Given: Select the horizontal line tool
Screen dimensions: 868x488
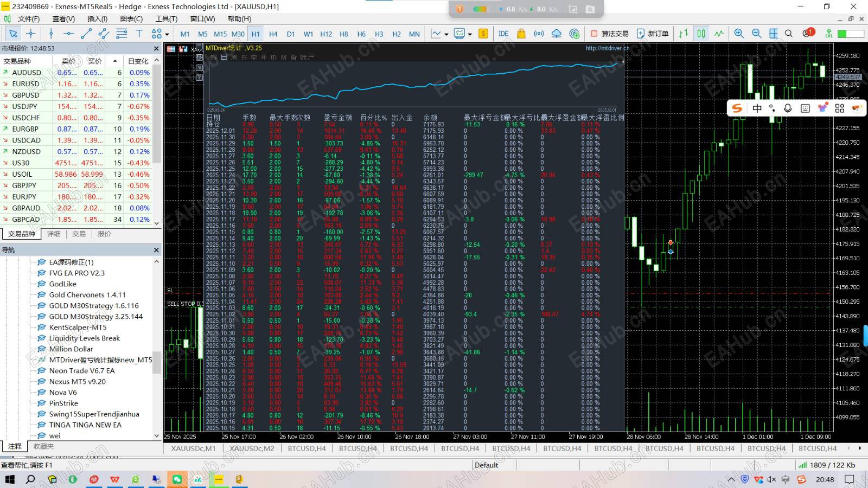Looking at the screenshot, I should click(x=68, y=34).
